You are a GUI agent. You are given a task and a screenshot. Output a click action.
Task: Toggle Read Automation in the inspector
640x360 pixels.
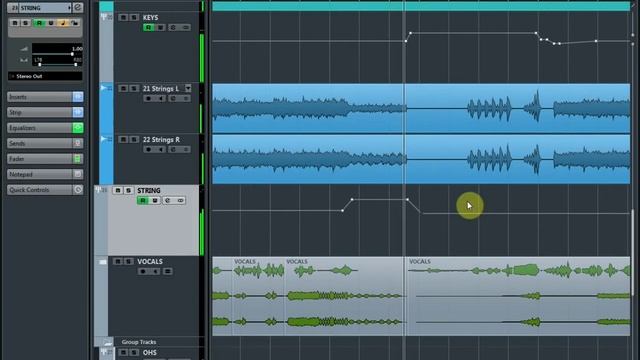tap(39, 23)
